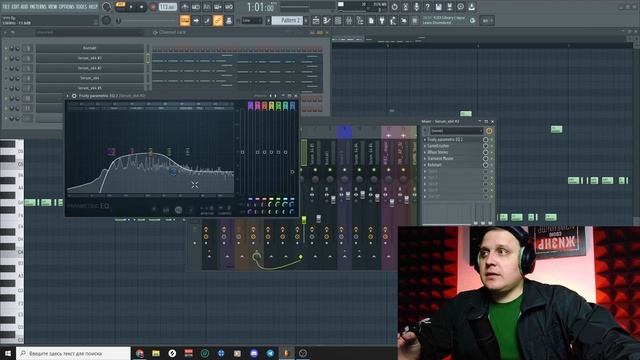The width and height of the screenshot is (640, 360).
Task: Open the piano roll view icon
Action: 327,20
